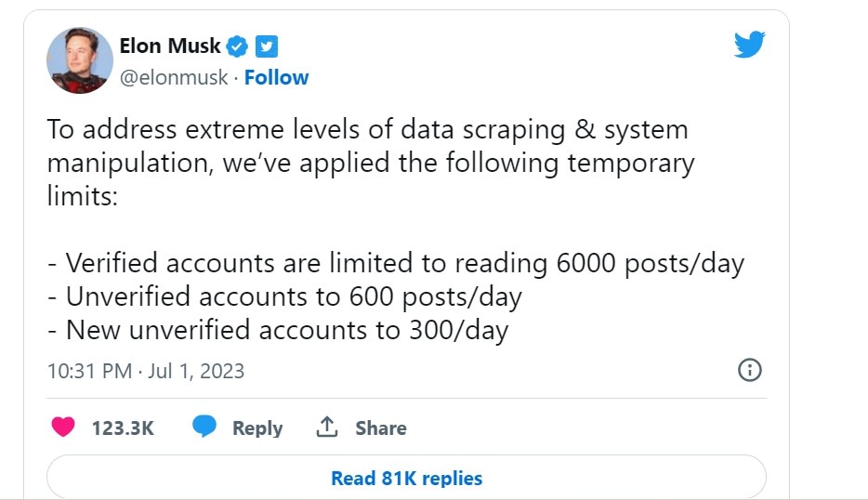Click the Reply text label
Viewport: 868px width, 500px height.
[x=257, y=428]
